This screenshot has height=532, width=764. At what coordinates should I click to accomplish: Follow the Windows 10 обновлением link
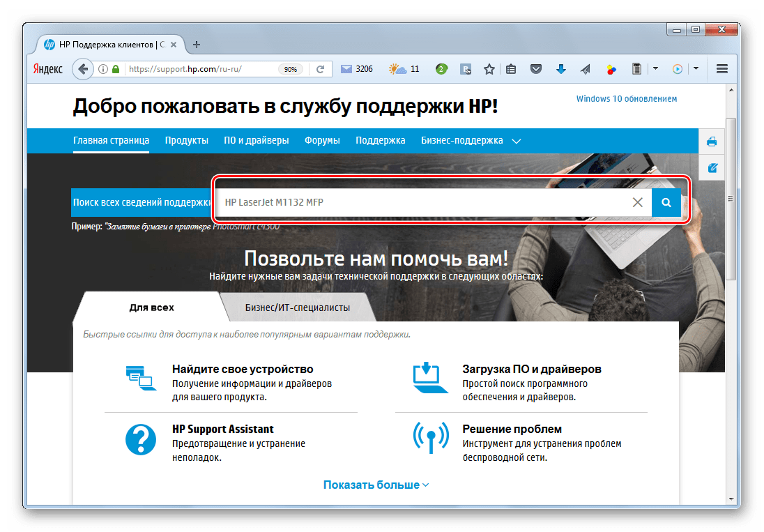(x=626, y=98)
